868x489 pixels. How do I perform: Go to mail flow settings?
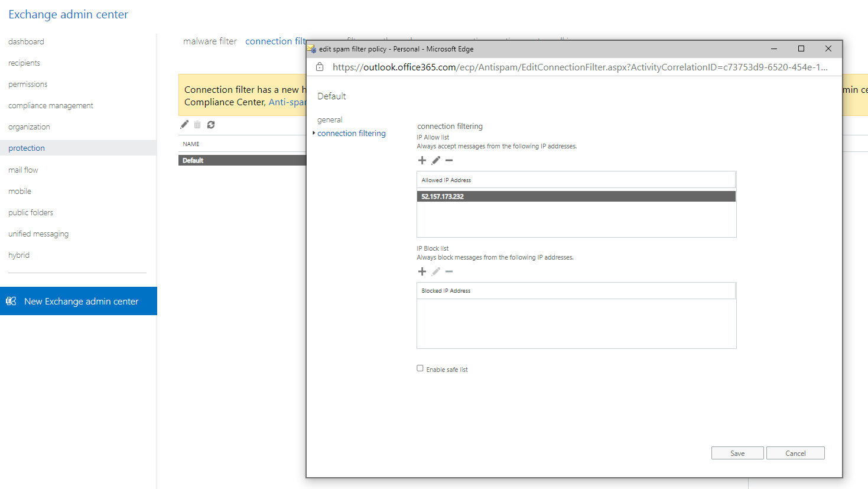point(23,170)
